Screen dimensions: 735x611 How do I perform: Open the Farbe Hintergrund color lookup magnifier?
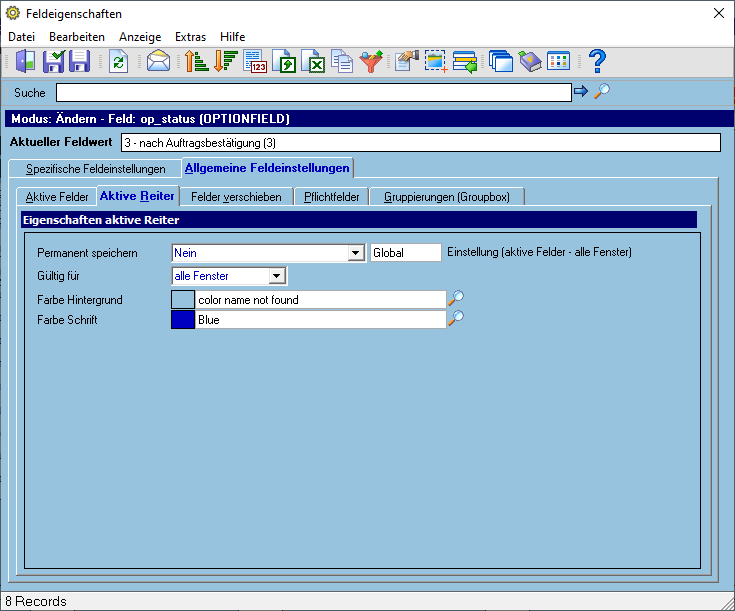[456, 298]
